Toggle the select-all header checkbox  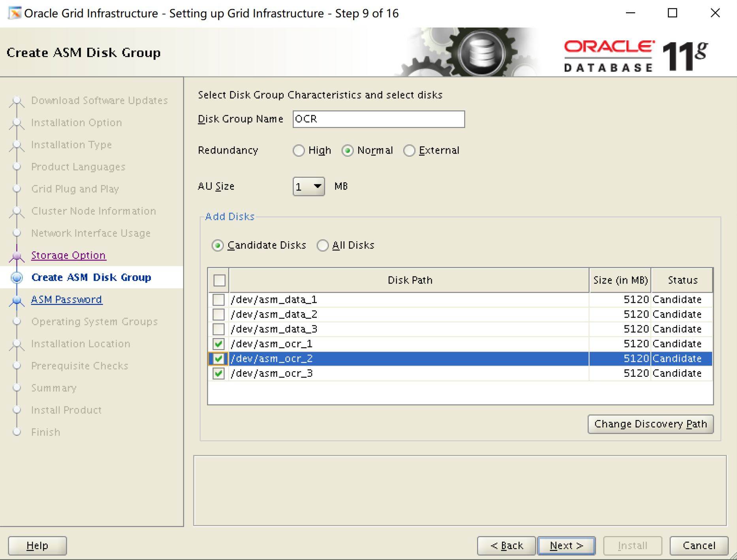[x=219, y=280]
